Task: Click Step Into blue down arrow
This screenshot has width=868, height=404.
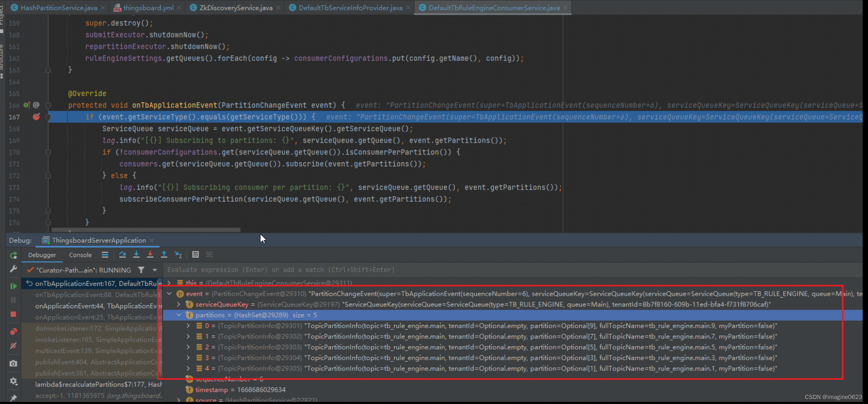Action: tap(136, 255)
